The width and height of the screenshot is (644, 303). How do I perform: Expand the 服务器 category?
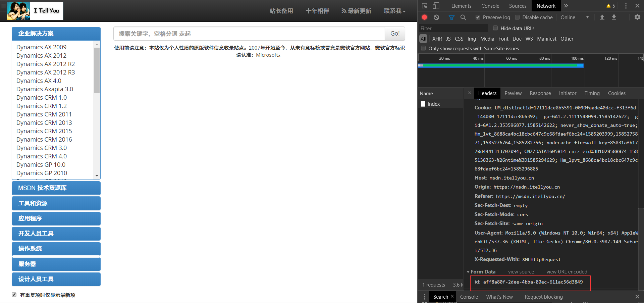pos(56,264)
